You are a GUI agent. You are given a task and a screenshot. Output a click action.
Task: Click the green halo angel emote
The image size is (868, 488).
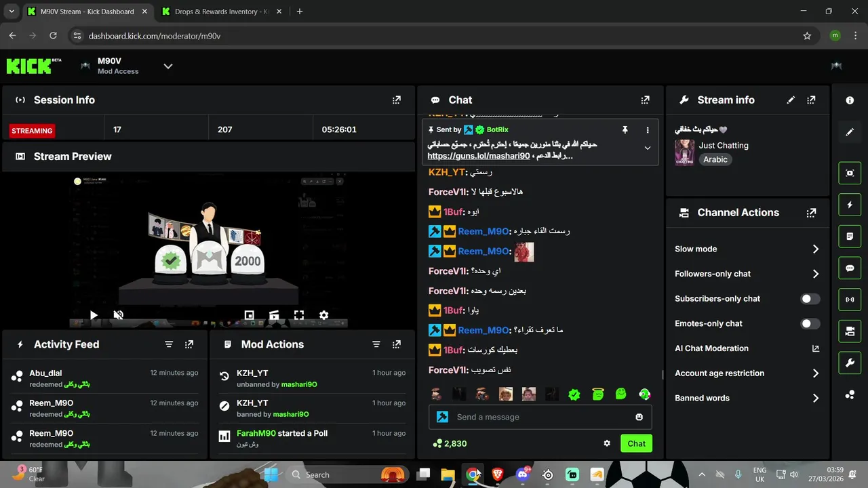pyautogui.click(x=597, y=394)
